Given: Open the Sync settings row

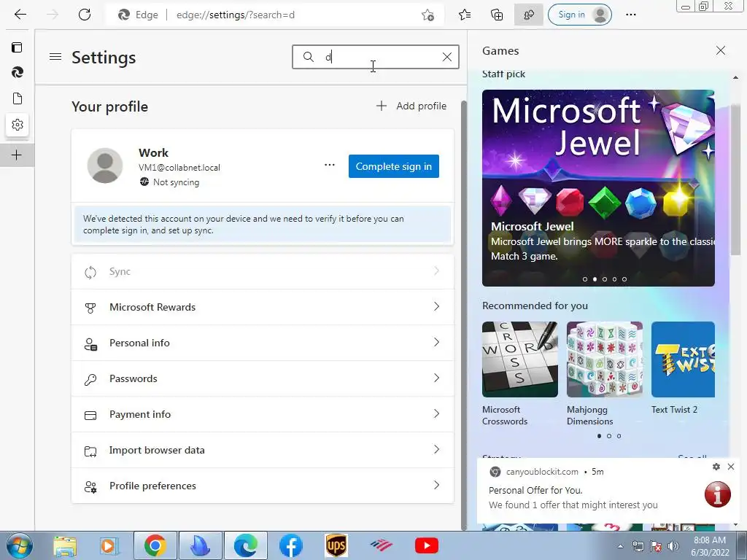Looking at the screenshot, I should [x=263, y=271].
